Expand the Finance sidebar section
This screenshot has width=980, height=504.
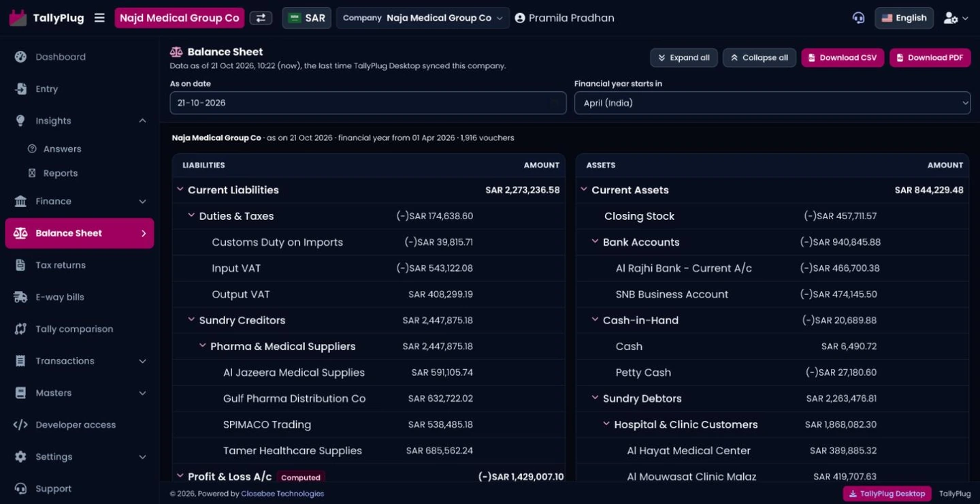click(x=142, y=201)
